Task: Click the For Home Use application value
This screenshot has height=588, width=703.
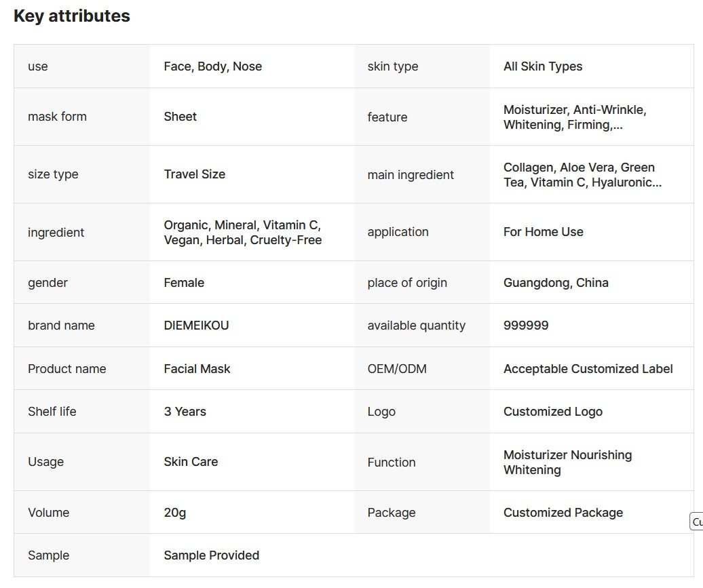Action: click(543, 232)
